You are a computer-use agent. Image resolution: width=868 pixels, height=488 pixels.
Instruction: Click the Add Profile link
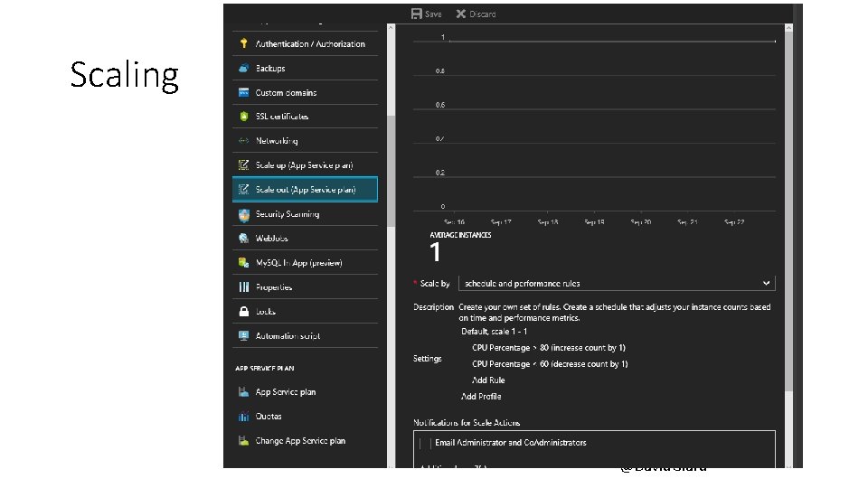coord(481,396)
